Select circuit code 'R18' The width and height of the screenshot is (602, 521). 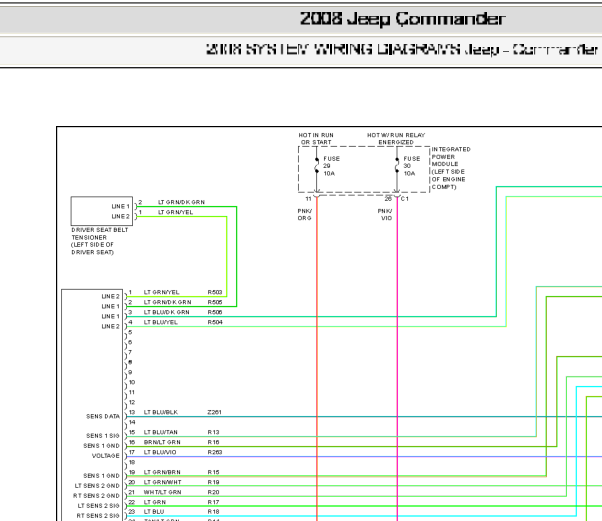[x=213, y=512]
